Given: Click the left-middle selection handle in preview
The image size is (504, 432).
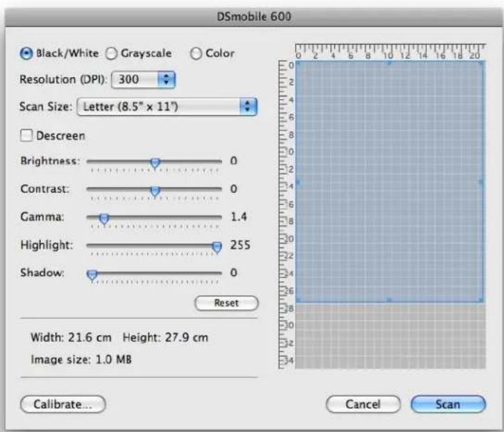Looking at the screenshot, I should coord(298,182).
